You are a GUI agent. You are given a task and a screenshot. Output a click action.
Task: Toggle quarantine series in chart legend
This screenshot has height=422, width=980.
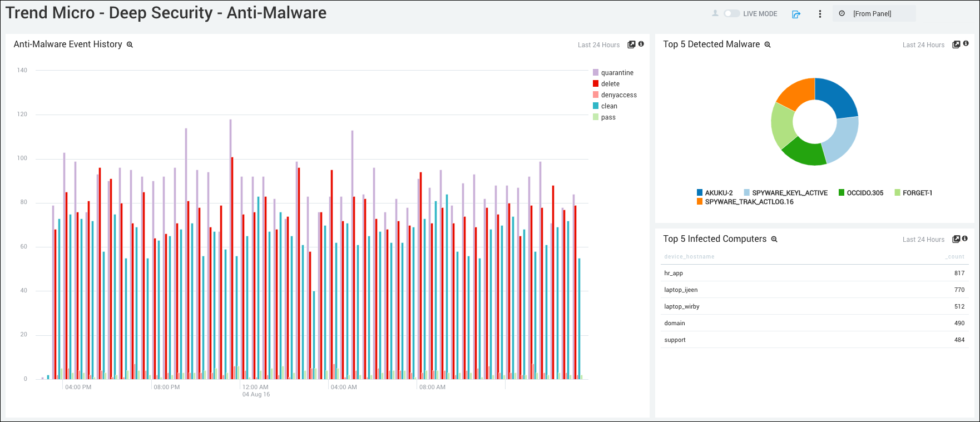(617, 73)
